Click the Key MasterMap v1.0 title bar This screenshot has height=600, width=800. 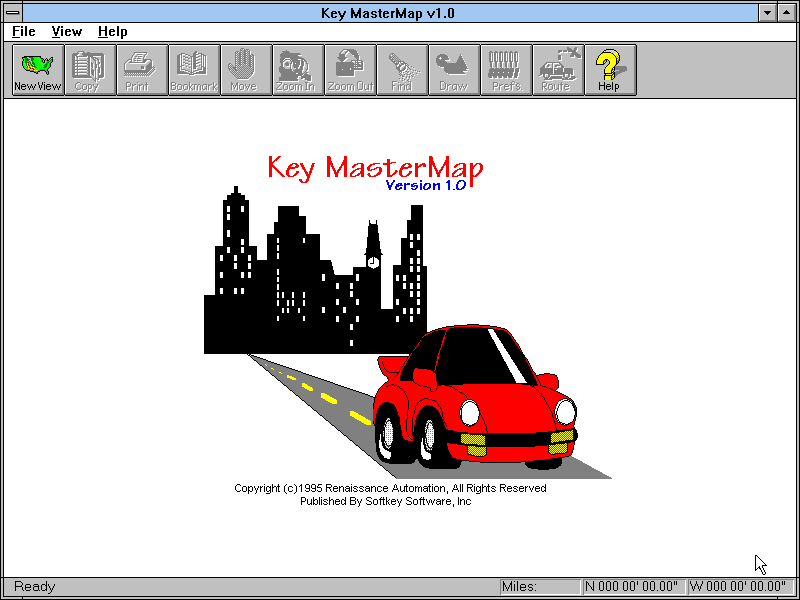tap(388, 13)
